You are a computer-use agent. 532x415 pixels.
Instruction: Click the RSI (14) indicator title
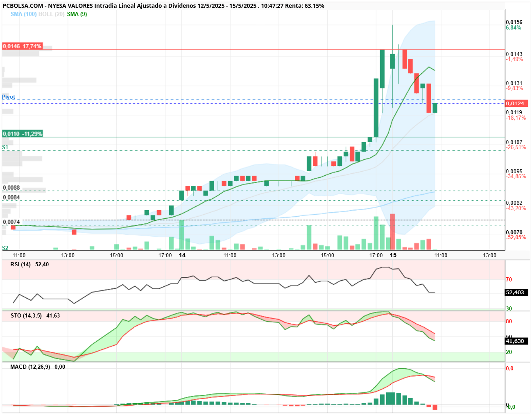20,264
